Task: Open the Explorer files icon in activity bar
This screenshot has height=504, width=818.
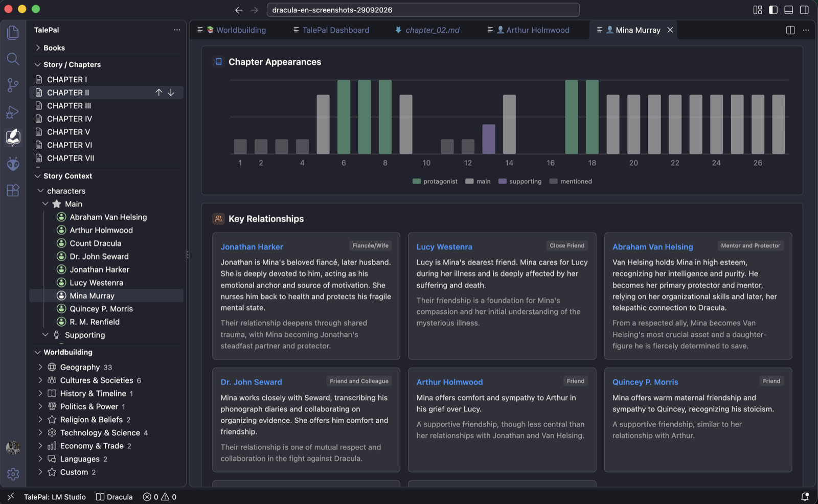Action: (x=13, y=33)
